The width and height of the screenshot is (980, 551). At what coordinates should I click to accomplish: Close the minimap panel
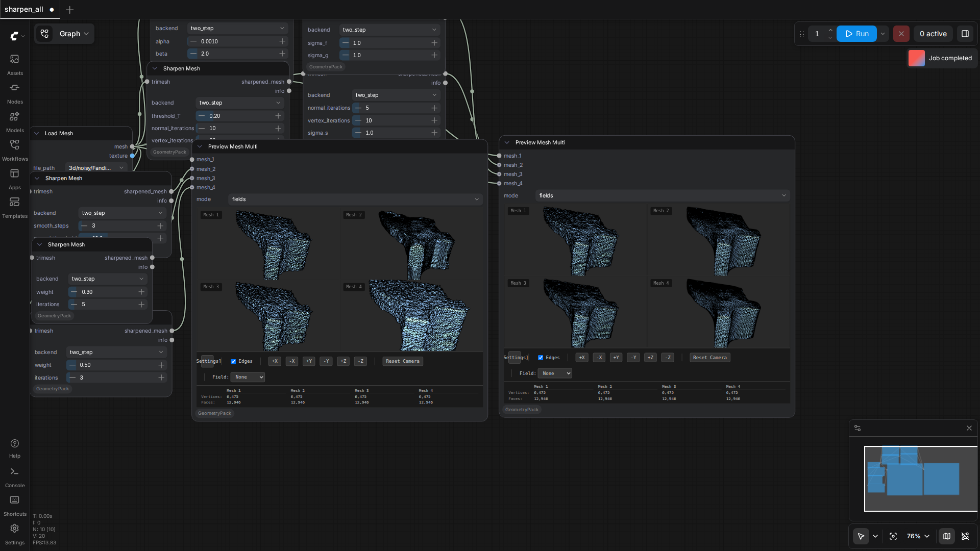[x=969, y=428]
